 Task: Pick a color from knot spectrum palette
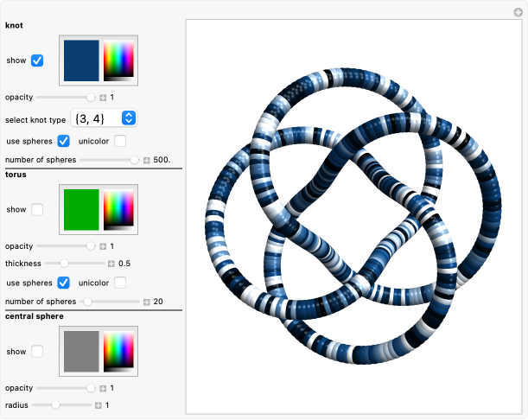click(x=118, y=60)
